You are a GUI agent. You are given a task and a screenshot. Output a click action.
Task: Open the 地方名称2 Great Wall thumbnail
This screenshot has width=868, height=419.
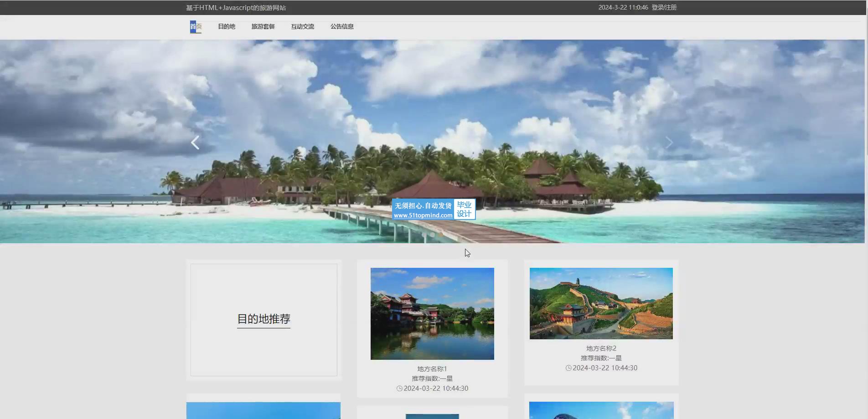click(601, 303)
